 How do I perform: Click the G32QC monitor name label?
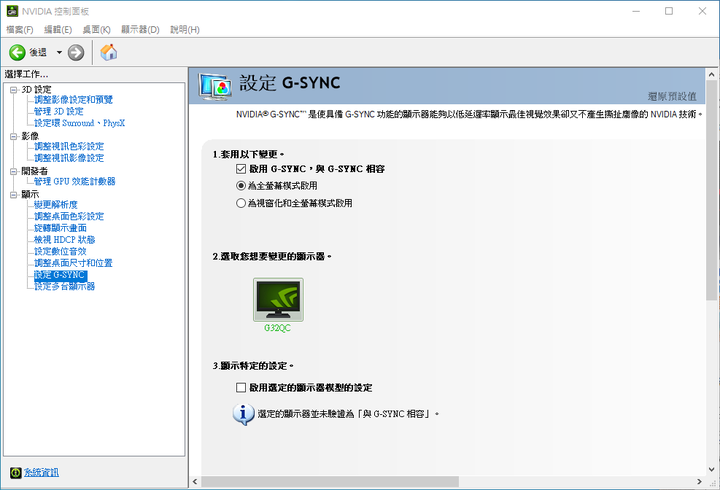point(277,328)
